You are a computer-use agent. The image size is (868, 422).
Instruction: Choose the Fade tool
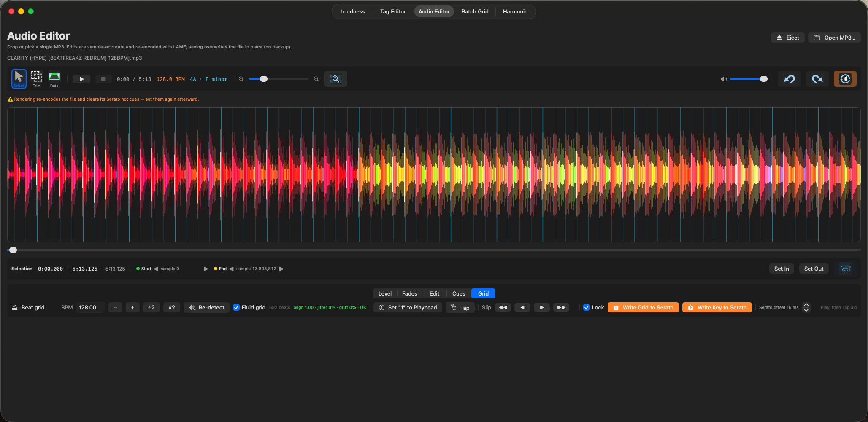[54, 79]
